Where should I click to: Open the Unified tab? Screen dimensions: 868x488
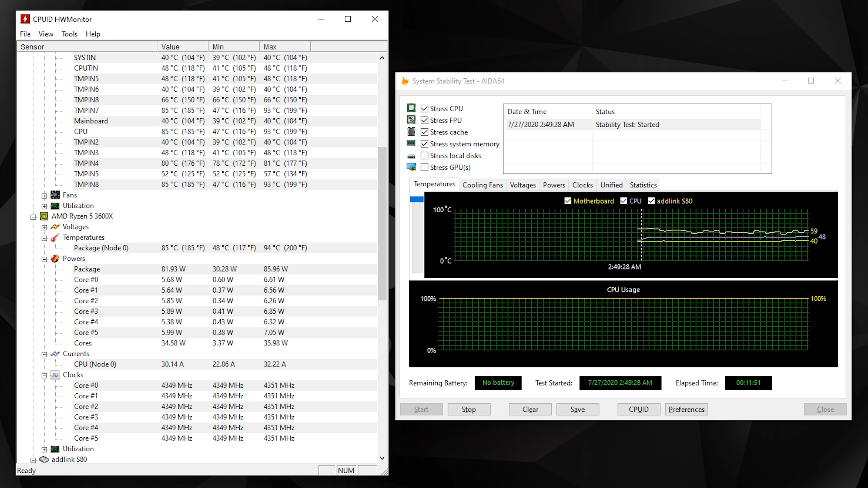(x=612, y=185)
